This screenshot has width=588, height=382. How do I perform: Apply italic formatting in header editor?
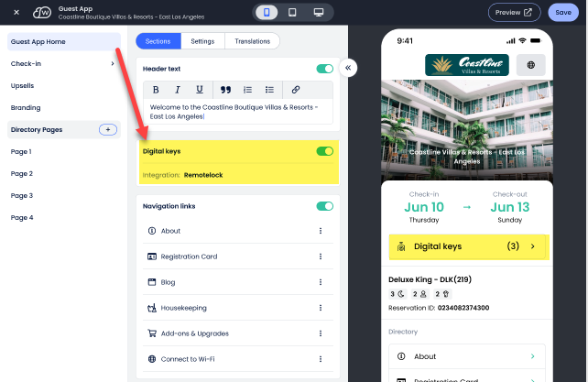178,90
